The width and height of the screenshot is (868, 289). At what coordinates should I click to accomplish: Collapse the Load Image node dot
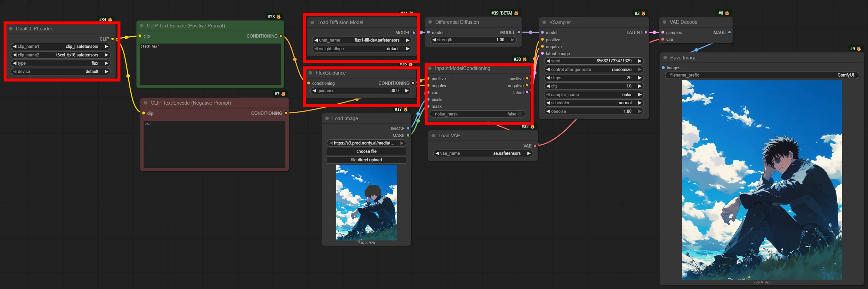[327, 118]
